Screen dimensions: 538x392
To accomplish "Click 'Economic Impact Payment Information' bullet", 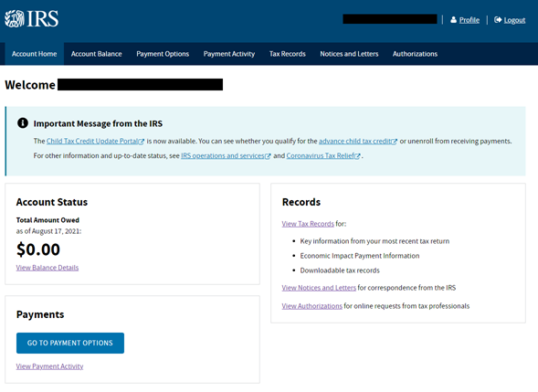I will click(x=360, y=256).
